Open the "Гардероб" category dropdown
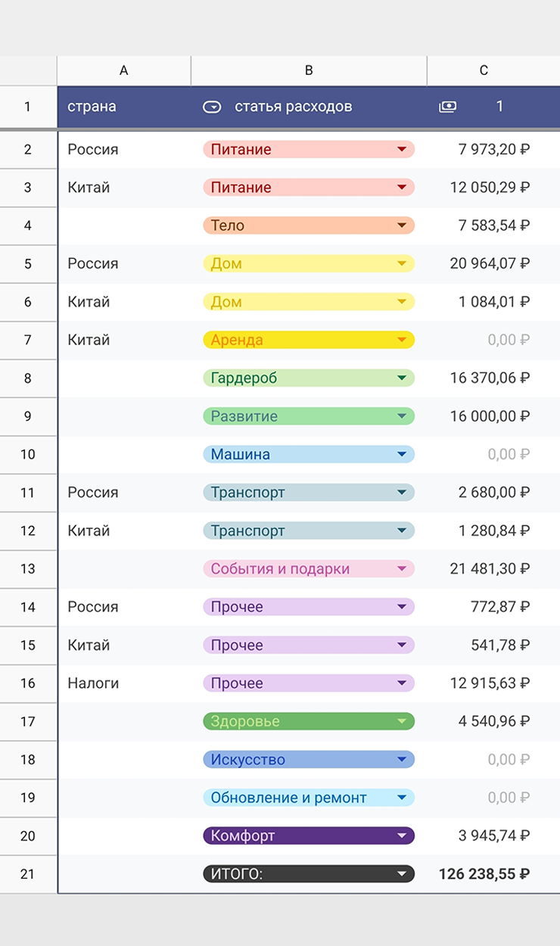Screen dimensions: 560x946 (402, 378)
